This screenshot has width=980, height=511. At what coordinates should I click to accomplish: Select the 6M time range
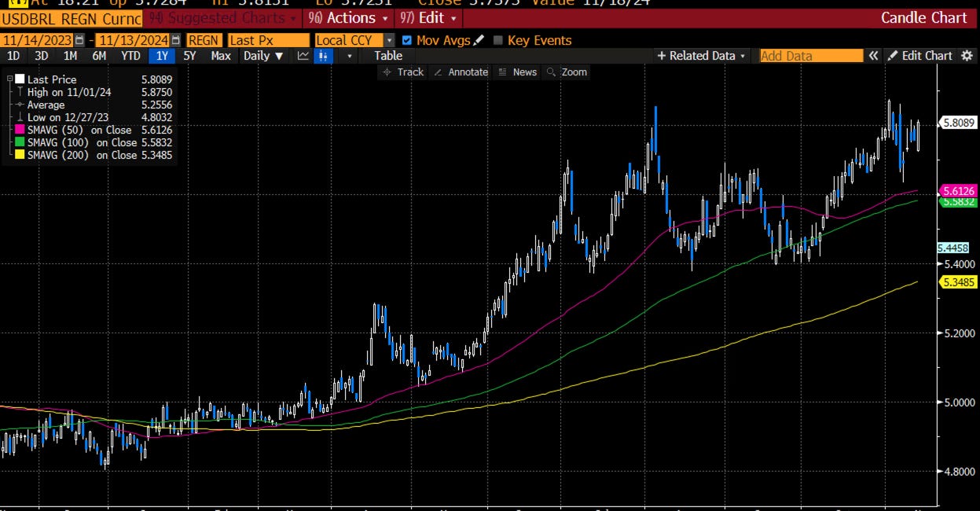(x=99, y=56)
